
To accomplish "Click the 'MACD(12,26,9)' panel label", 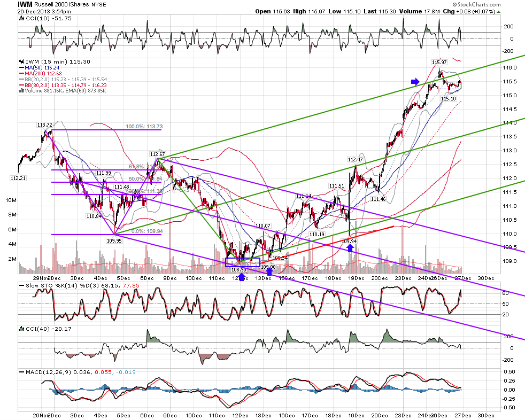I will 48,372.
